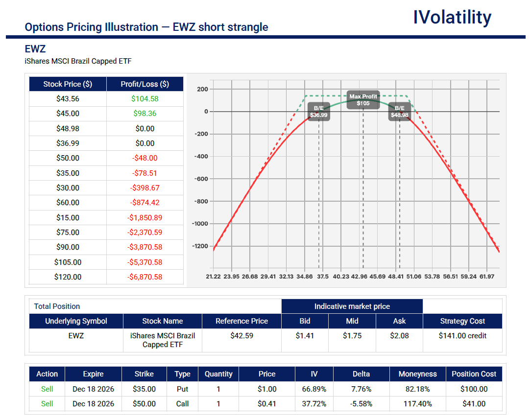Viewport: 530px width, 420px height.
Task: Select the $41.00 position cost
Action: pos(474,404)
